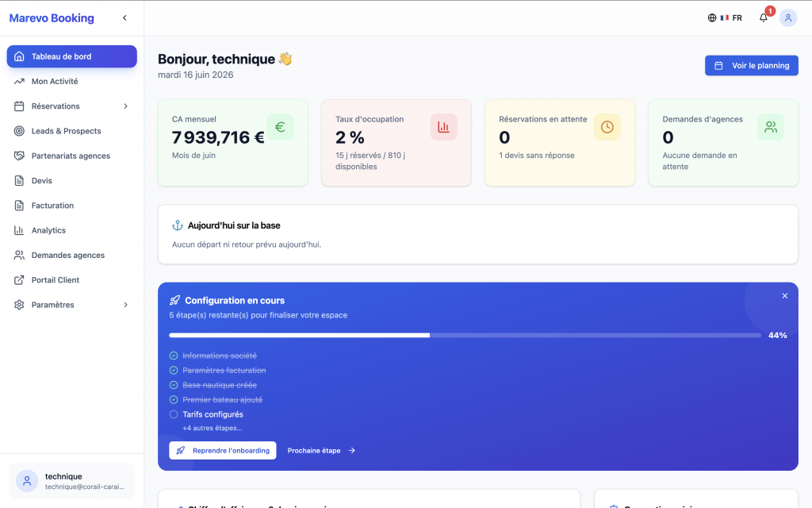Click the Mon Activité trend icon
Viewport: 812px width, 508px height.
click(19, 82)
